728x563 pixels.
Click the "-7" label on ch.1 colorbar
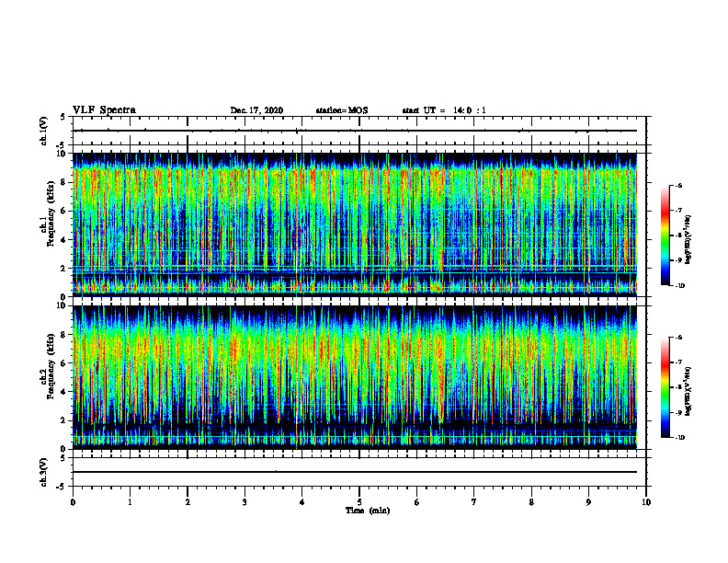[678, 211]
